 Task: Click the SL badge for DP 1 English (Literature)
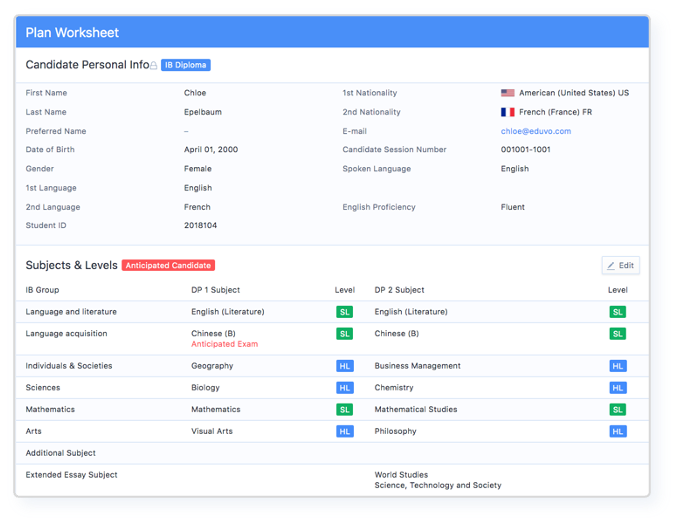(x=345, y=312)
